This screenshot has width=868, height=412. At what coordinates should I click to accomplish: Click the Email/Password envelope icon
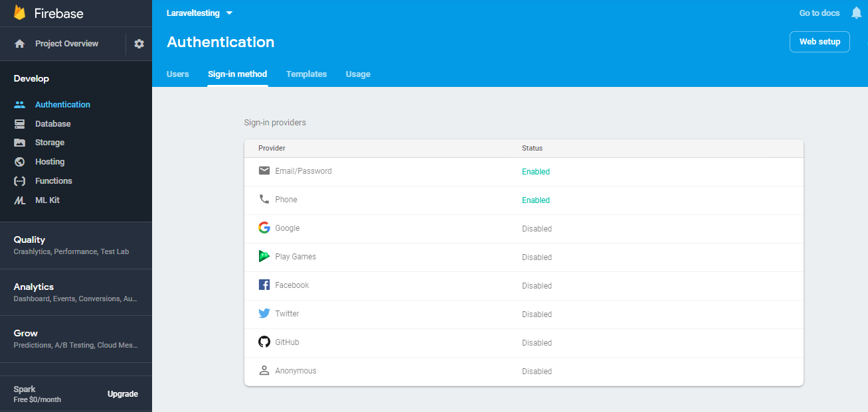pos(264,171)
